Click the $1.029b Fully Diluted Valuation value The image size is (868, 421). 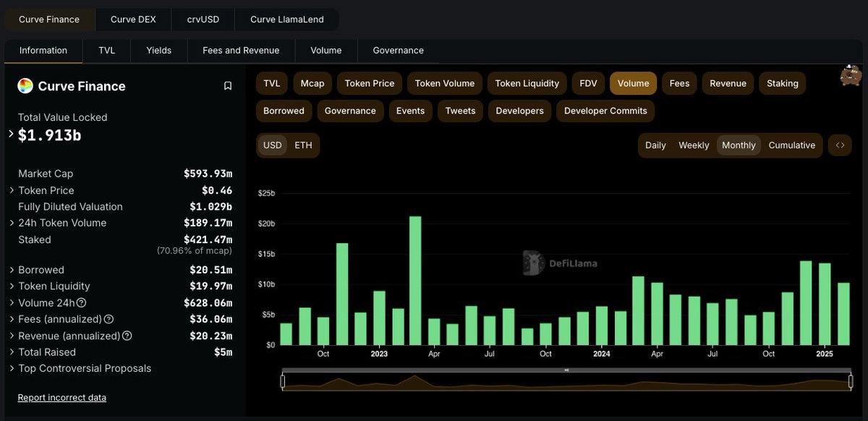tap(211, 207)
